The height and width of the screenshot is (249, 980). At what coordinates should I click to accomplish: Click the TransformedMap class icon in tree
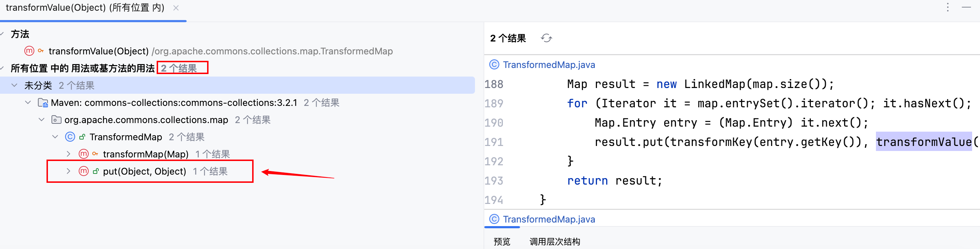tap(70, 137)
